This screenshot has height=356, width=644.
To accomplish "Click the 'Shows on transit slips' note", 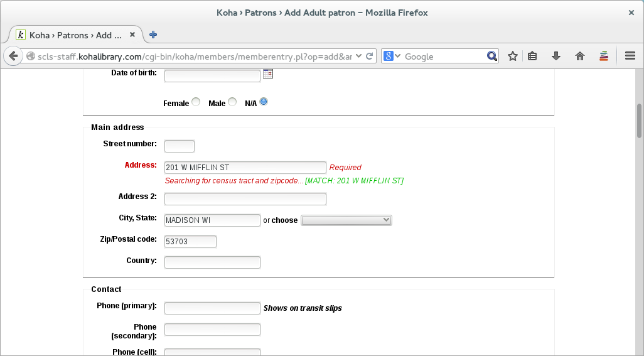I will click(303, 308).
